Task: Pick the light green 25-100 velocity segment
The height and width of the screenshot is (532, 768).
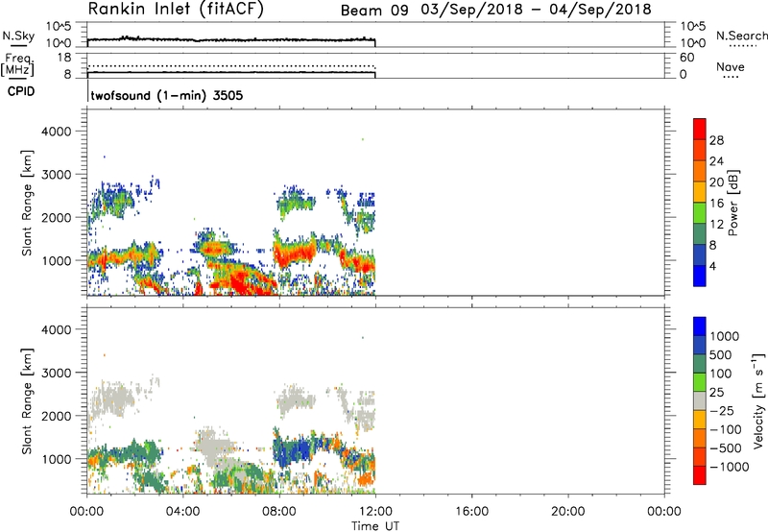Action: click(700, 382)
